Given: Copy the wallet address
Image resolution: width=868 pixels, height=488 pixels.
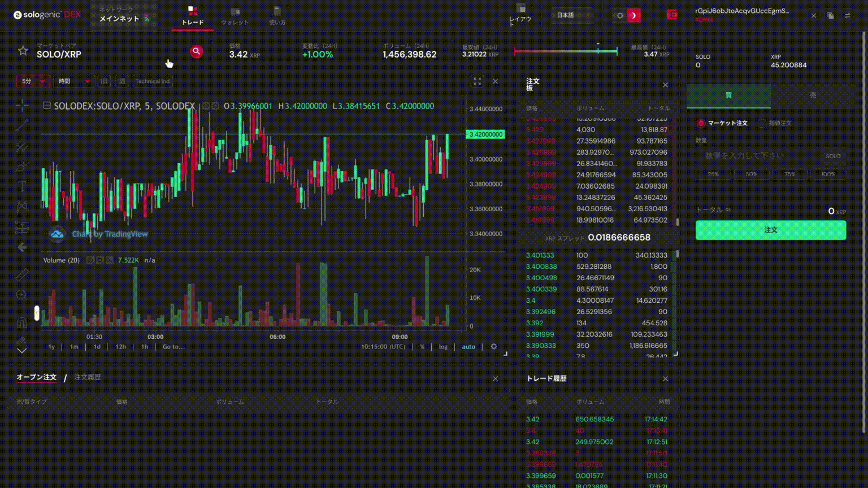Looking at the screenshot, I should pos(830,16).
